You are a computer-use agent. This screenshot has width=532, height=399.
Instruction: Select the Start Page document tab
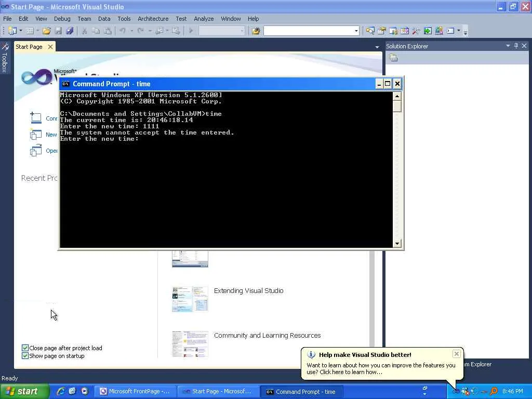[29, 47]
